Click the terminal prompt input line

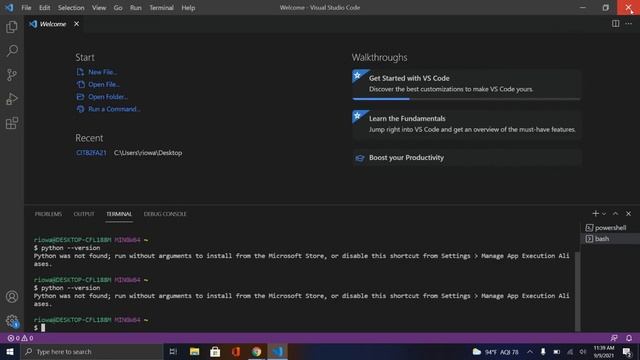pos(304,327)
